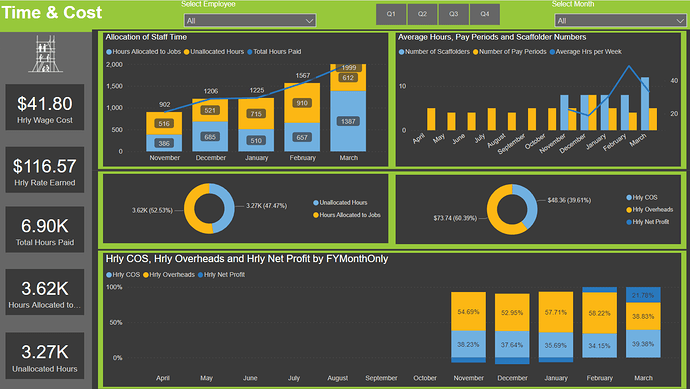Select the 3.62K Hours Allocated card

tap(44, 292)
